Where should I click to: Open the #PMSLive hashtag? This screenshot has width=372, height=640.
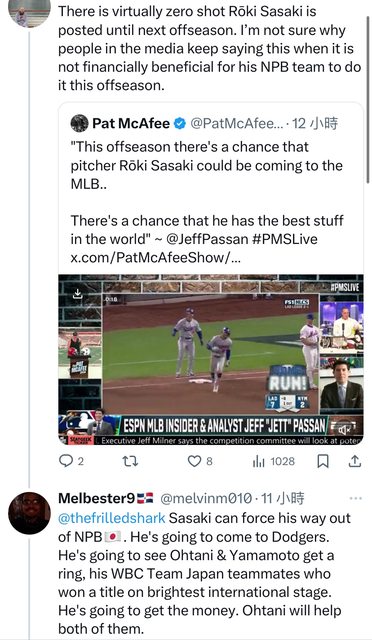click(x=285, y=239)
